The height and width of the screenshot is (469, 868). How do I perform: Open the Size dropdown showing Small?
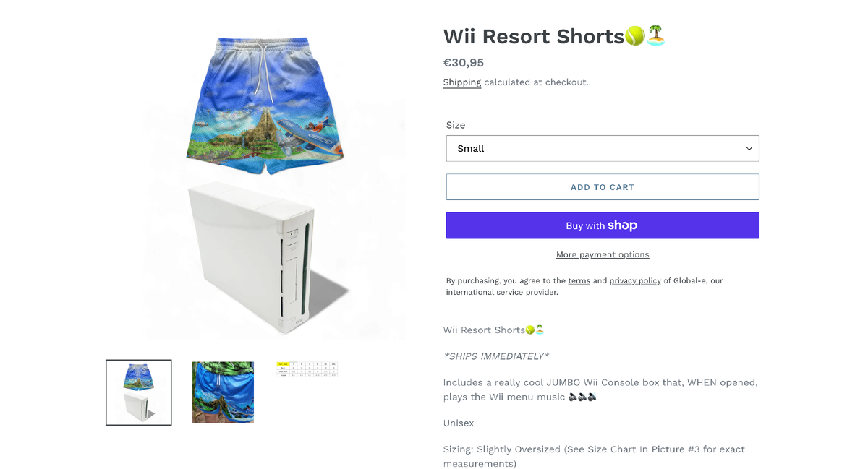coord(603,148)
